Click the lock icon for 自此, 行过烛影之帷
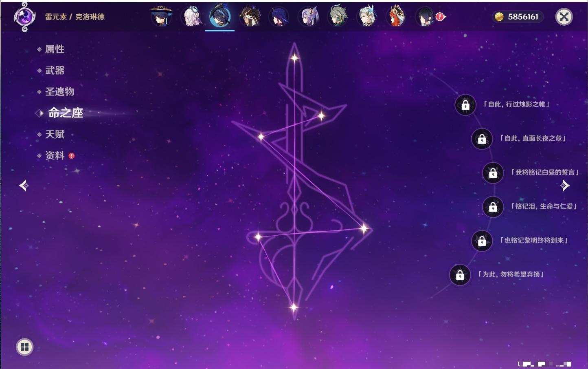This screenshot has height=369, width=588. click(x=465, y=105)
